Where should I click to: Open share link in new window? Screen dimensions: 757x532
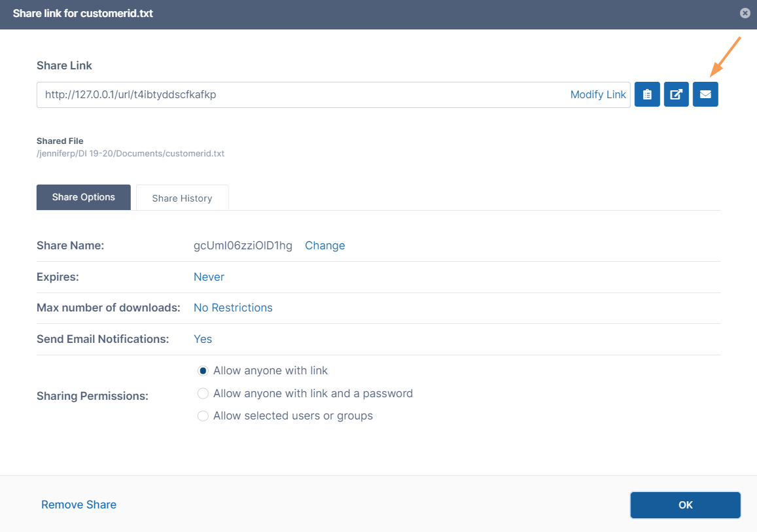pos(676,94)
